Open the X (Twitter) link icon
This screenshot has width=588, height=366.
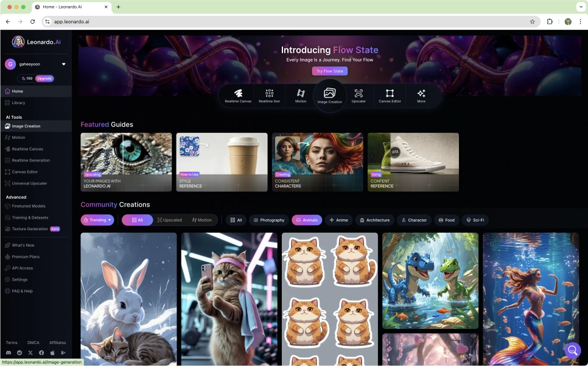(x=30, y=353)
